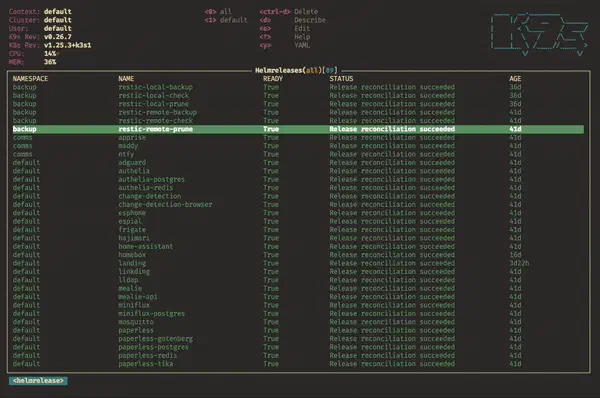600x398 pixels.
Task: Select the hajimari helmrelease
Action: point(298,238)
